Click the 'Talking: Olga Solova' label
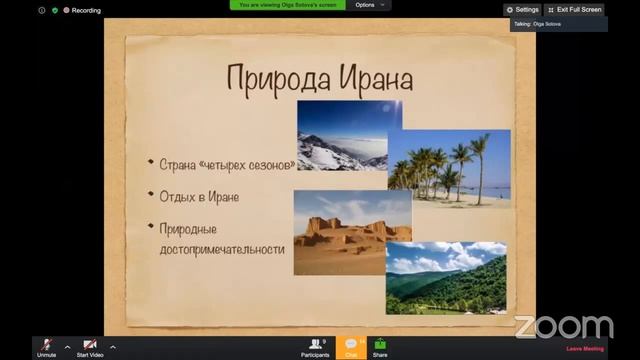The height and width of the screenshot is (360, 640). [537, 24]
